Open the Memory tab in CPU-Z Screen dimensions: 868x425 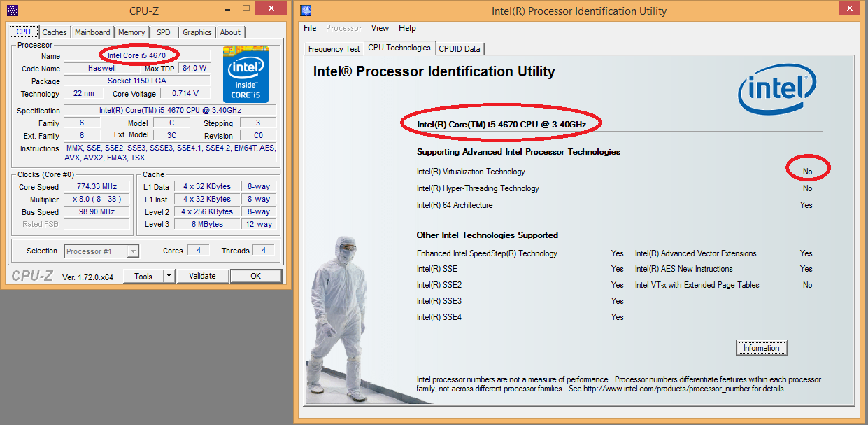click(x=131, y=32)
